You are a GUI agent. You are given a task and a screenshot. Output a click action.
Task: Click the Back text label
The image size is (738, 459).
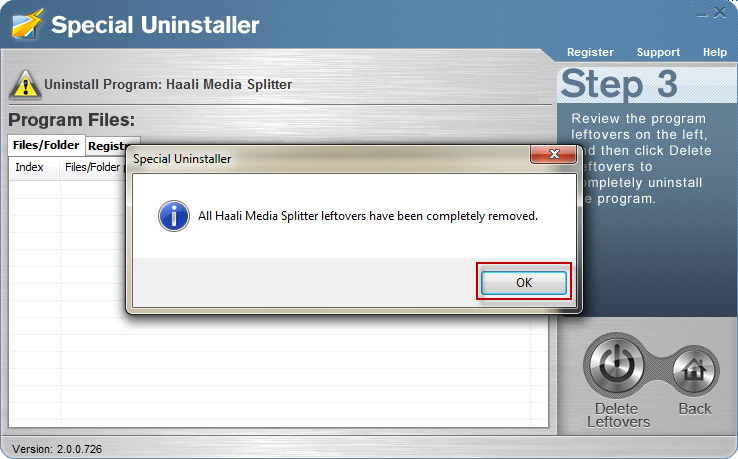pyautogui.click(x=695, y=409)
